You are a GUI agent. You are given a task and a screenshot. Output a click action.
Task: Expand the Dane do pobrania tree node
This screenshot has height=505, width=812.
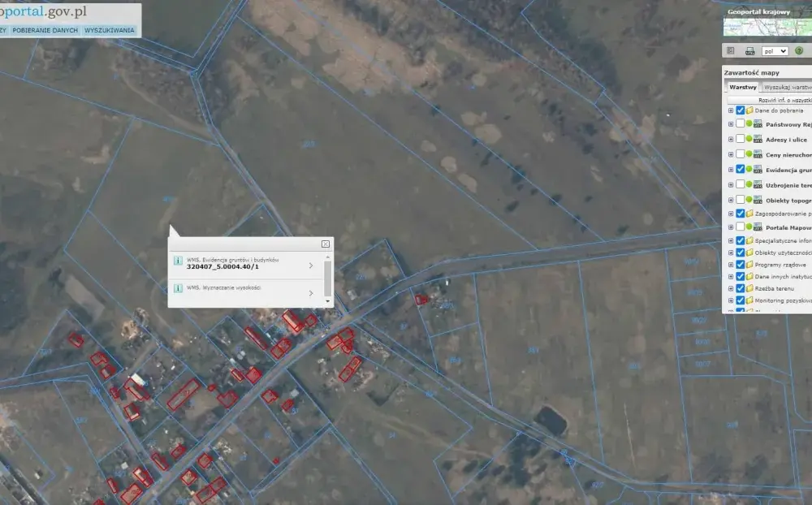click(x=730, y=110)
